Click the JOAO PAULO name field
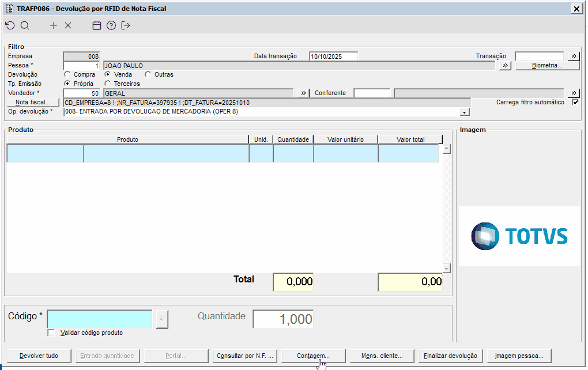588x370 pixels. tap(299, 66)
